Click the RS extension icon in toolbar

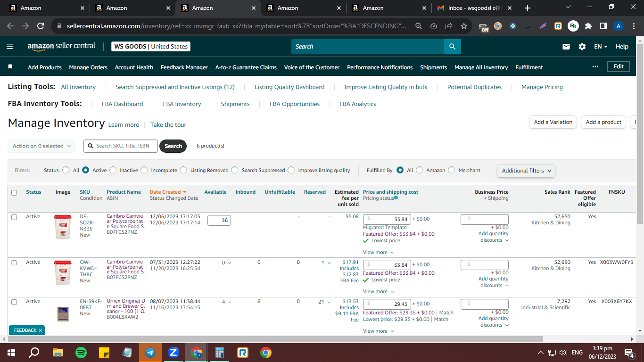coord(573,26)
